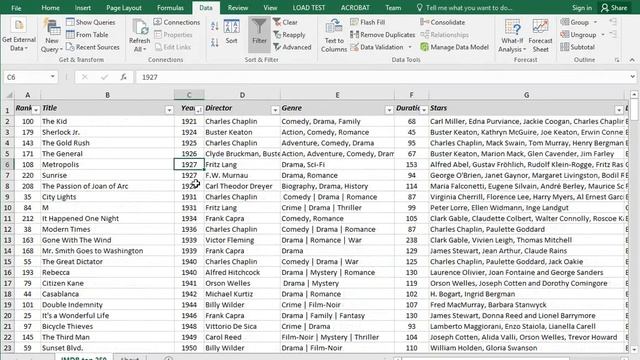Image resolution: width=640 pixels, height=360 pixels.
Task: Choose From Table option
Action: (87, 35)
